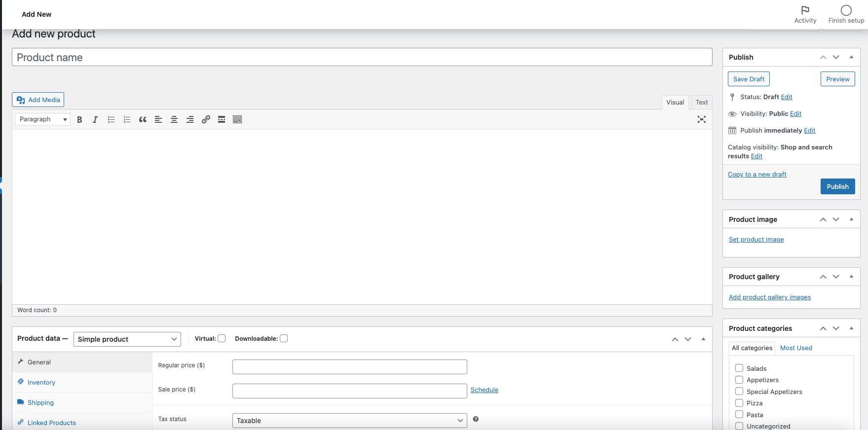Check the Special Appetizers category
Viewport: 868px width, 430px height.
coord(739,391)
